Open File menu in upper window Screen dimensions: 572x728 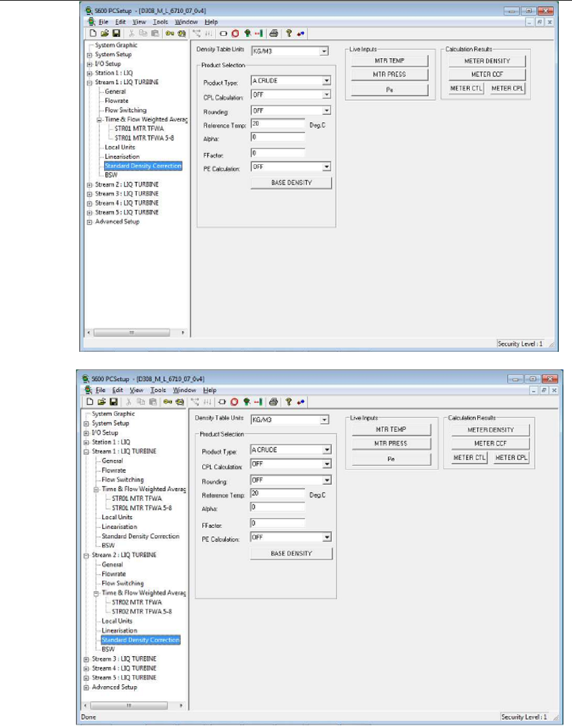[103, 22]
